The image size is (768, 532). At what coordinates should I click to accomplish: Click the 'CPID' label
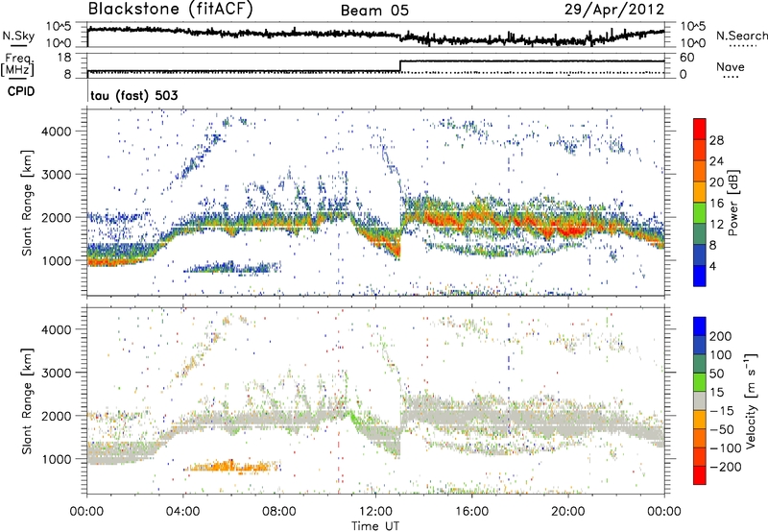[21, 91]
